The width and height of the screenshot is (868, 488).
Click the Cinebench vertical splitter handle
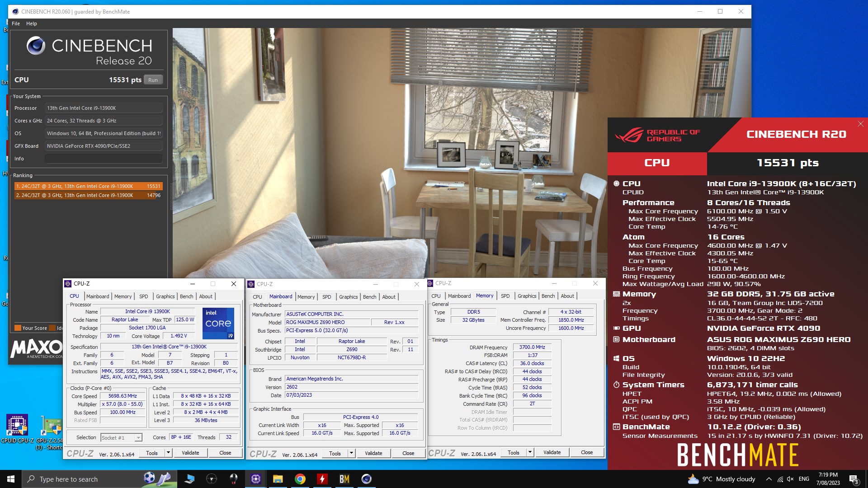coord(171,196)
